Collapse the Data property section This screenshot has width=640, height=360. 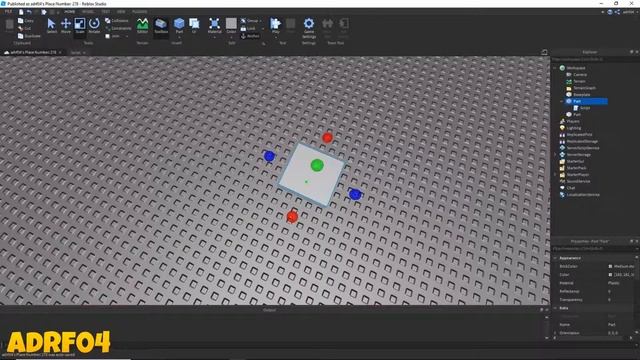click(555, 308)
